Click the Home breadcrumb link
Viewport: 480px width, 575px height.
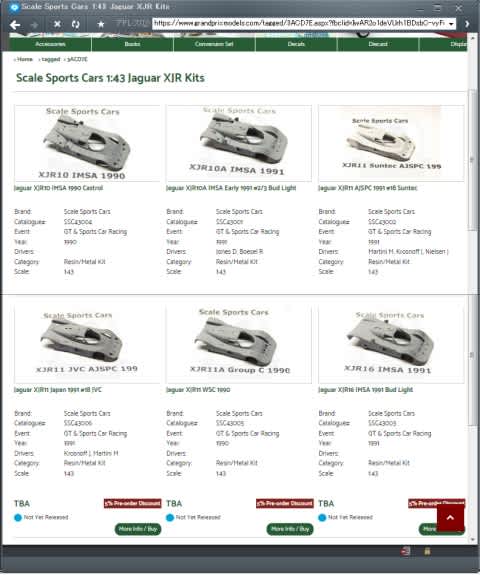[24, 59]
